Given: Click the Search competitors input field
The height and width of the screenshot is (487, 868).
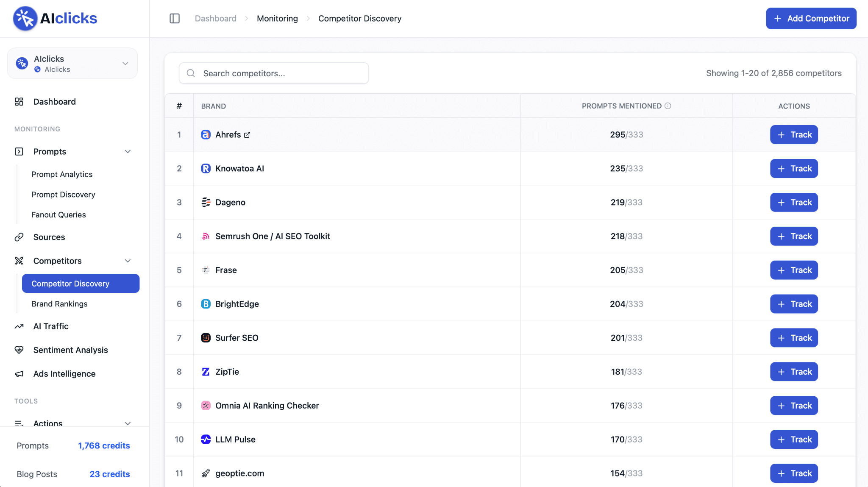Looking at the screenshot, I should [x=274, y=73].
